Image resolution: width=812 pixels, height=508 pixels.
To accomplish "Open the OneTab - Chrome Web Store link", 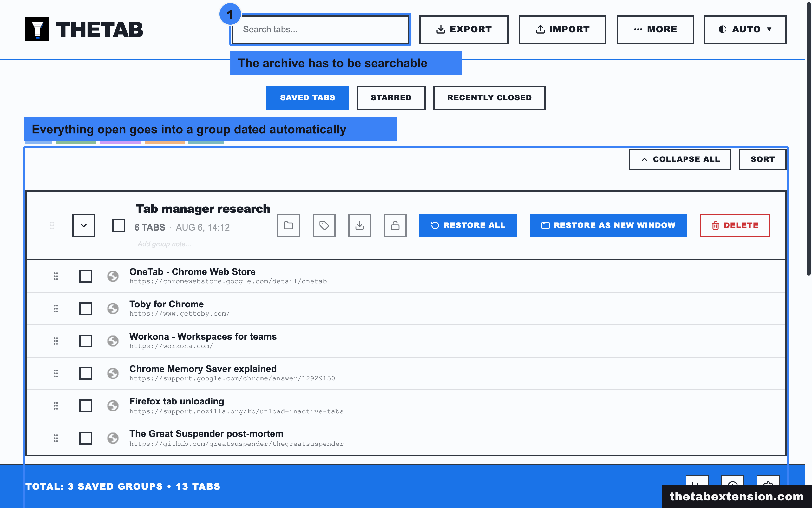I will [x=192, y=271].
